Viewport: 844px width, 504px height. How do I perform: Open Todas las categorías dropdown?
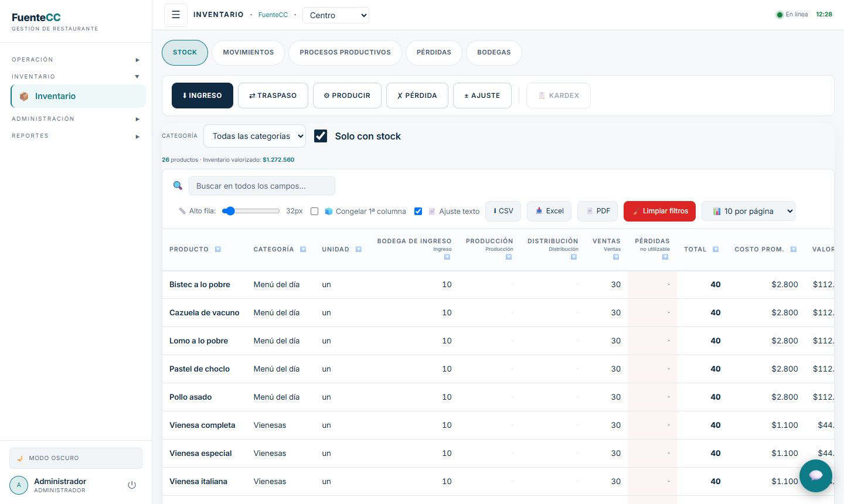coord(254,136)
